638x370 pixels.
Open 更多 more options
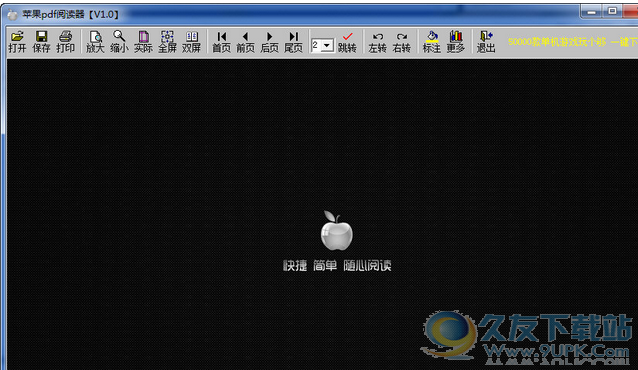(x=455, y=42)
